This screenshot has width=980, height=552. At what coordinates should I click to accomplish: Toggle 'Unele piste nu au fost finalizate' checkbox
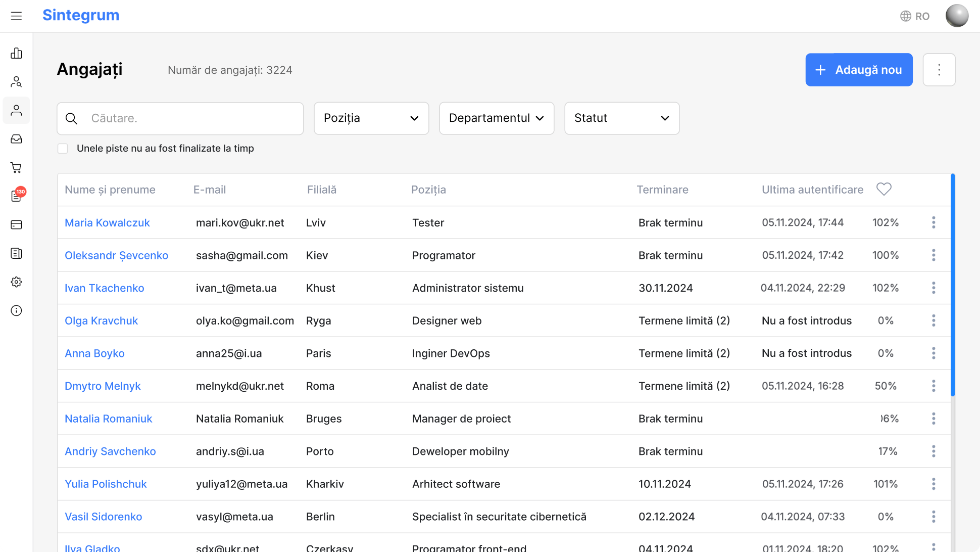point(63,149)
